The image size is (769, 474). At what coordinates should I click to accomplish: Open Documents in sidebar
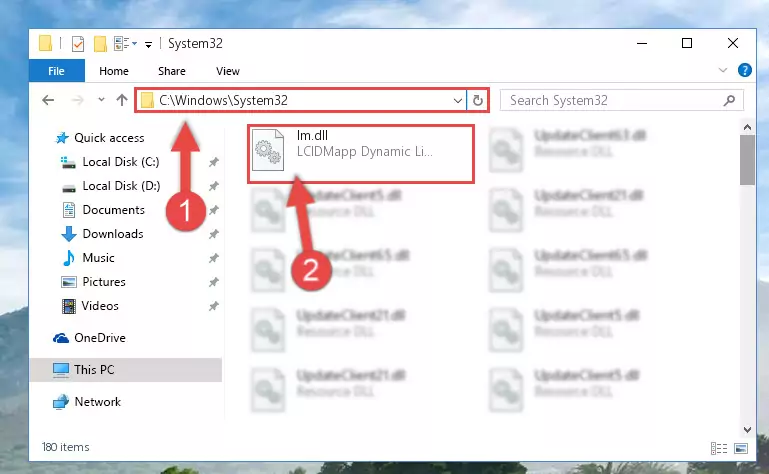(x=113, y=210)
